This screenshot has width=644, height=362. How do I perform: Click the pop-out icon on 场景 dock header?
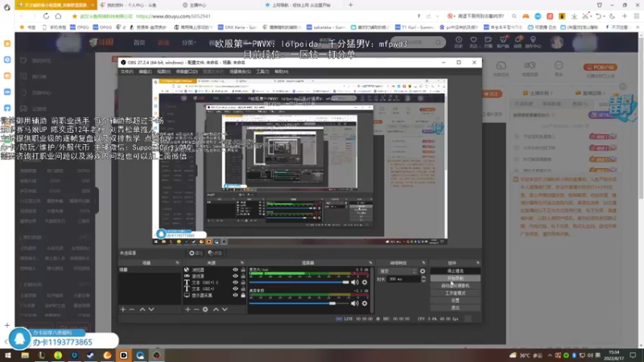[x=177, y=263]
